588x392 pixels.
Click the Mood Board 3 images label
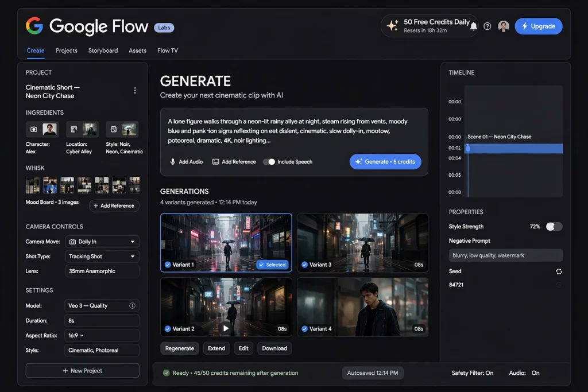pyautogui.click(x=52, y=202)
